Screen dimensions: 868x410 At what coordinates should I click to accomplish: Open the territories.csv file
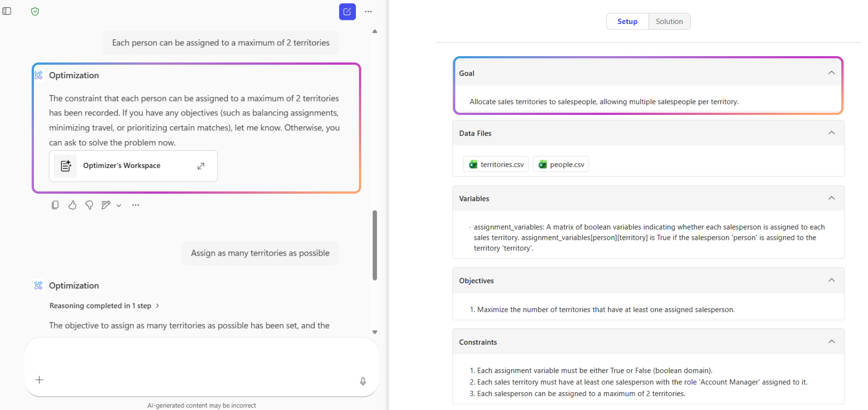click(496, 164)
